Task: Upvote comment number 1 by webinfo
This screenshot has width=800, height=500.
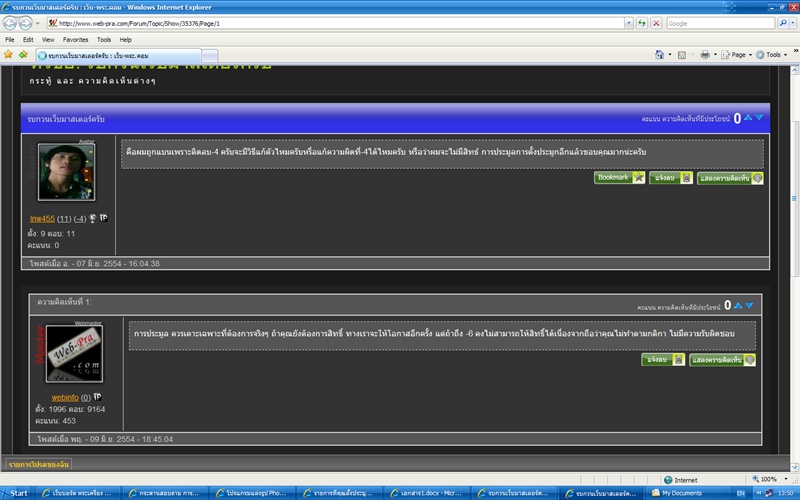Action: (738, 304)
